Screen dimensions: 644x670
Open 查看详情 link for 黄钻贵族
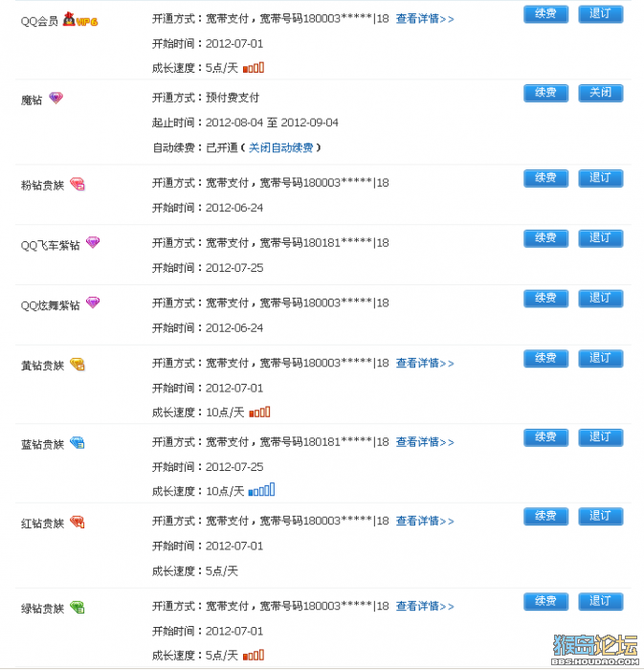(x=425, y=363)
